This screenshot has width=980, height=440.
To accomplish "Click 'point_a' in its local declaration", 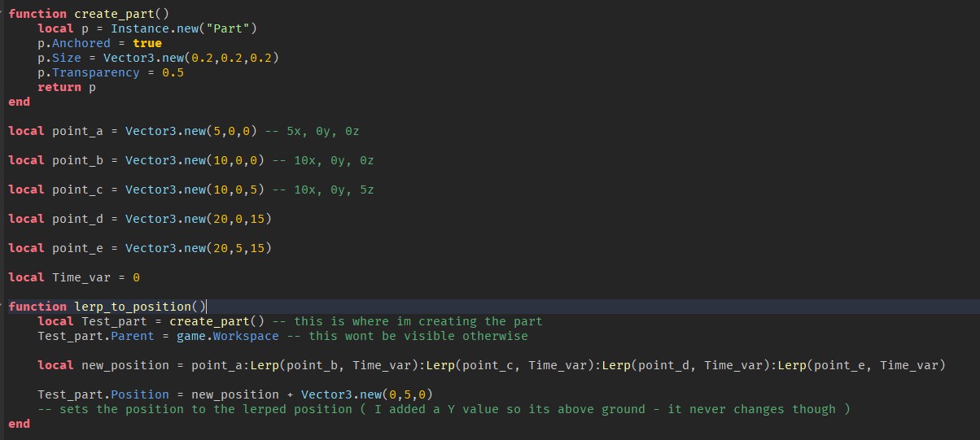I will 77,131.
